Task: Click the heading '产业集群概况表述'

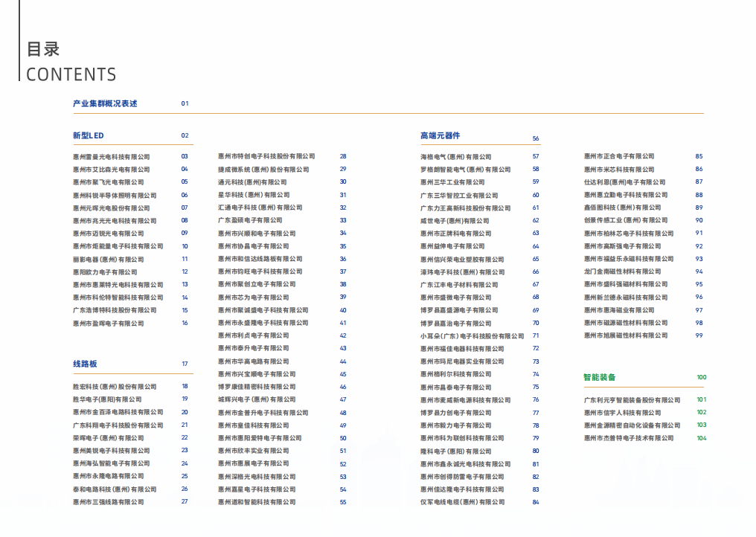Action: 105,103
